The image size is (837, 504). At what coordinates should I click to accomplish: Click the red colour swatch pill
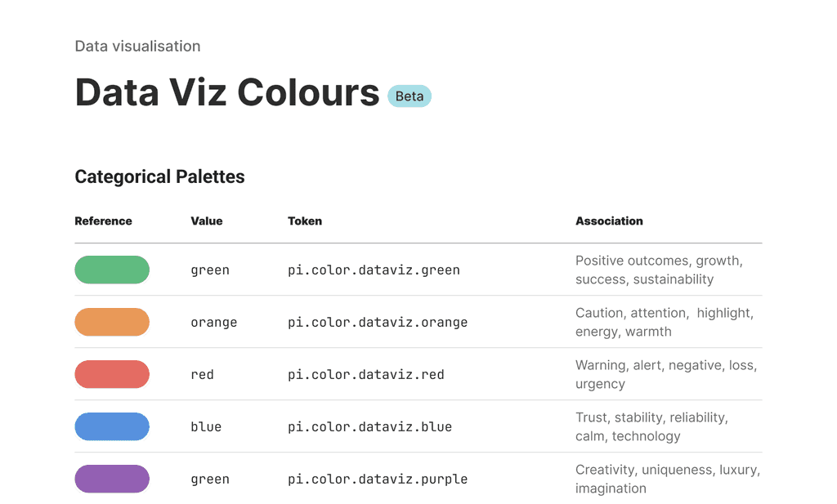[112, 374]
